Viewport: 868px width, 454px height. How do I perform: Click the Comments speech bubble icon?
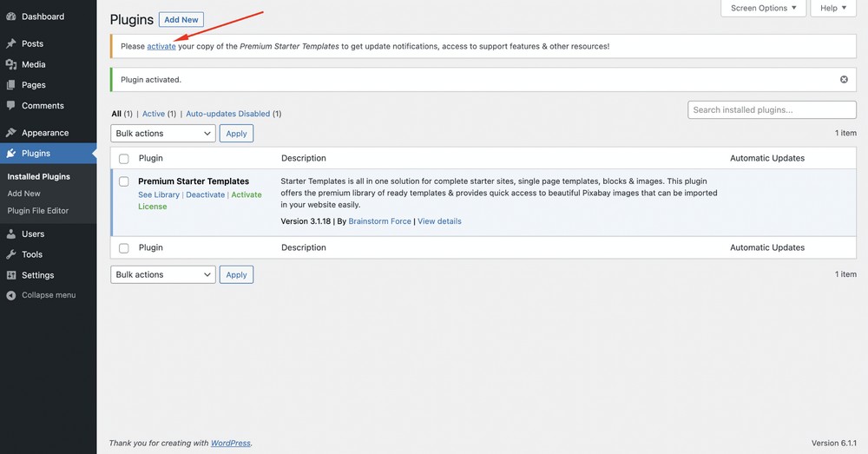(10, 105)
